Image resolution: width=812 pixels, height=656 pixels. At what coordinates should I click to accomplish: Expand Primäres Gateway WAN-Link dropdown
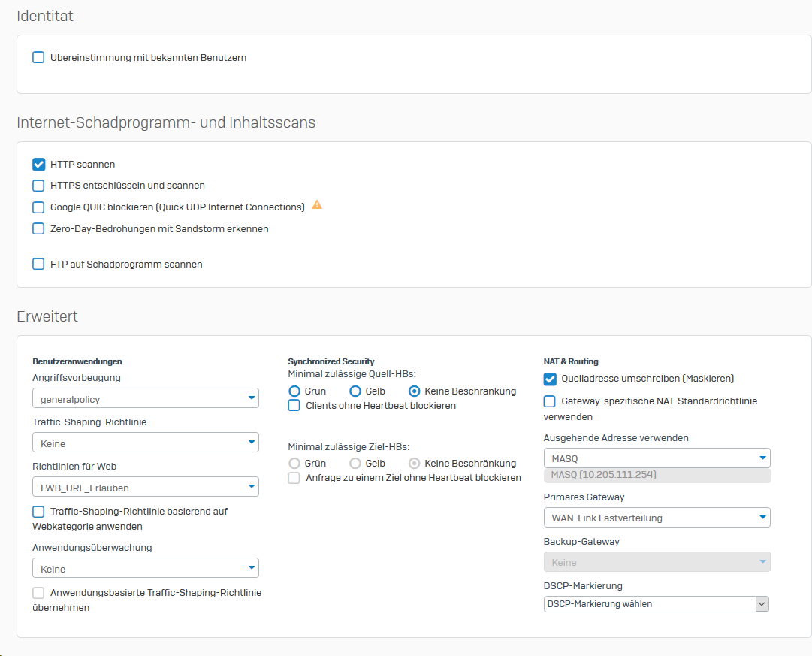(657, 518)
